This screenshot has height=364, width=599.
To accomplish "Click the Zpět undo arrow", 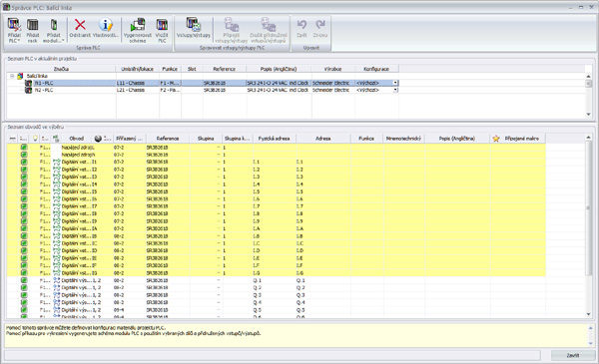I will click(x=301, y=25).
